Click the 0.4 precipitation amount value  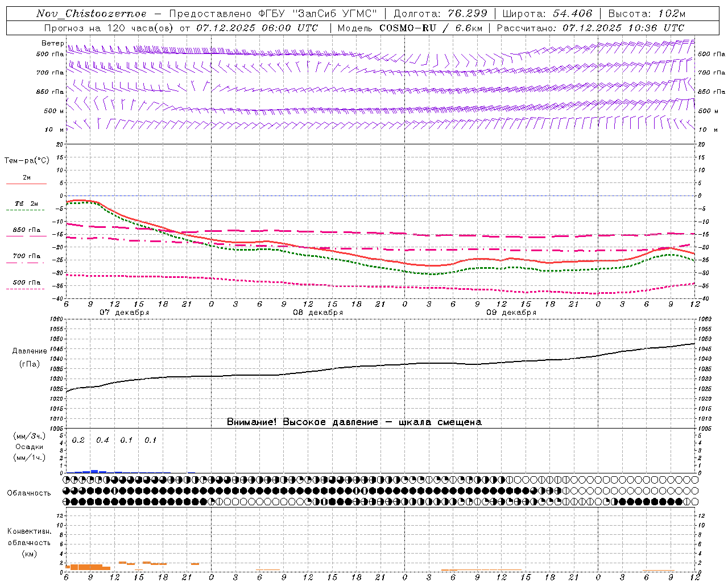pos(102,440)
